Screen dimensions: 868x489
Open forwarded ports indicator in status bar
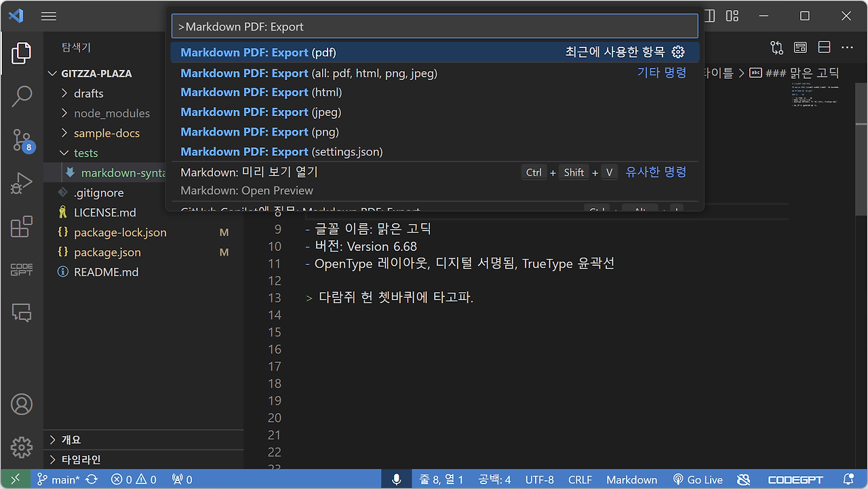[182, 480]
